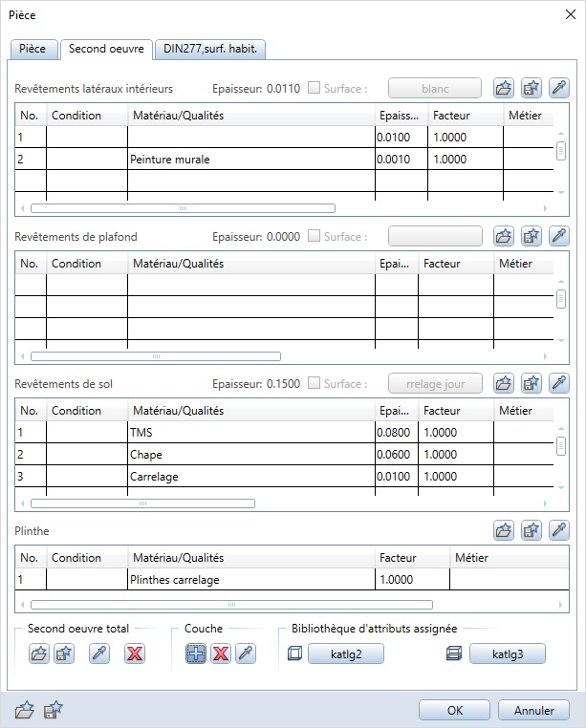
Task: Load Second oeuvre total favorite
Action: click(x=38, y=653)
